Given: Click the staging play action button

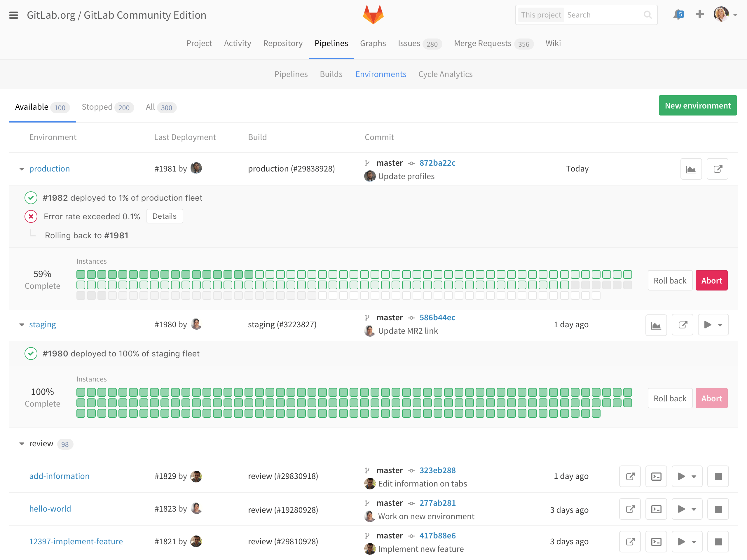Looking at the screenshot, I should 713,325.
